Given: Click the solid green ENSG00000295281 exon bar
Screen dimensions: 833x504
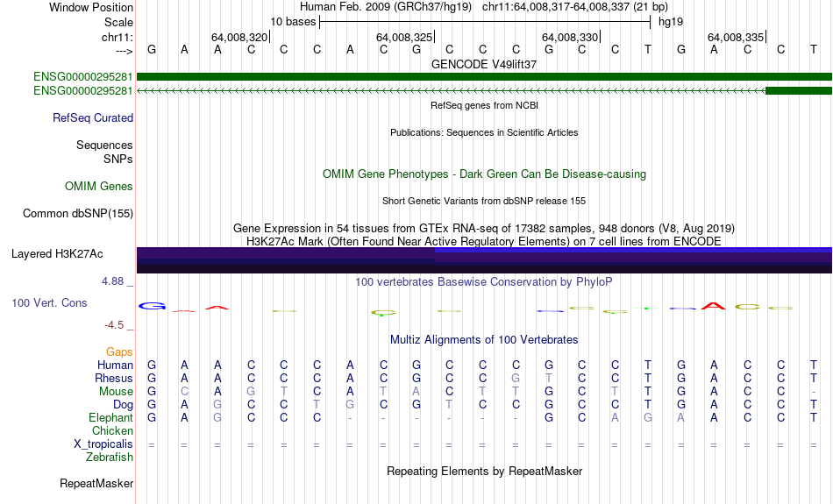Looking at the screenshot, I should tap(484, 77).
